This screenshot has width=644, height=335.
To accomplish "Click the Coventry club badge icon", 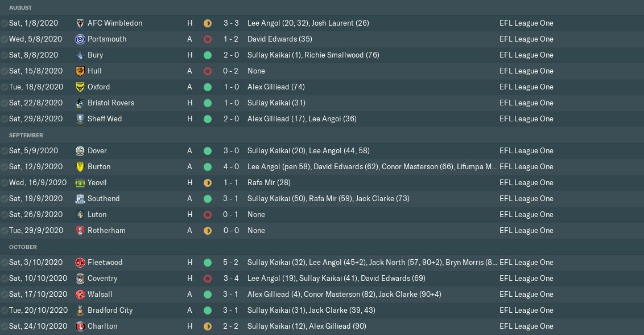I will click(80, 279).
